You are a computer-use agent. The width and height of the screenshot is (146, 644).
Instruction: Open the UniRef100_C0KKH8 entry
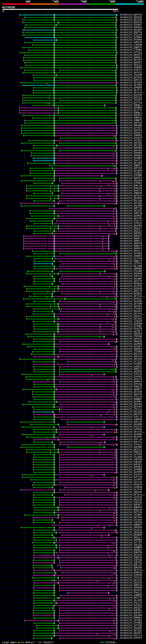(x=131, y=45)
